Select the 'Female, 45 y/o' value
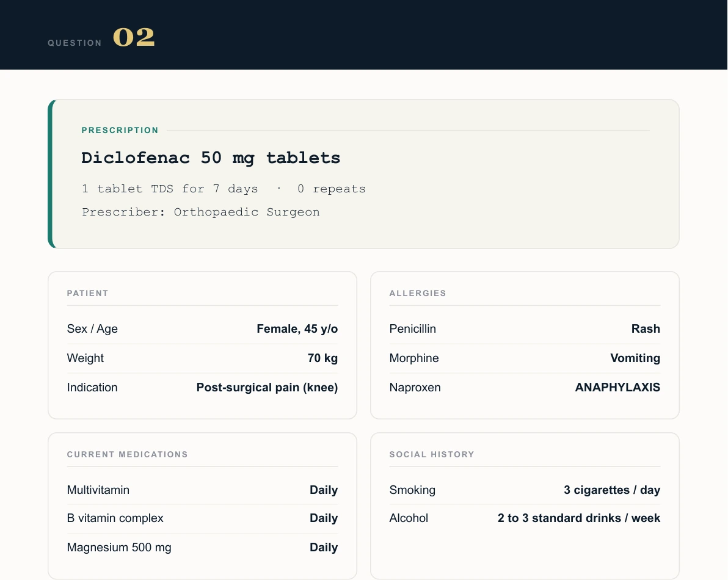The image size is (728, 580). (x=297, y=329)
